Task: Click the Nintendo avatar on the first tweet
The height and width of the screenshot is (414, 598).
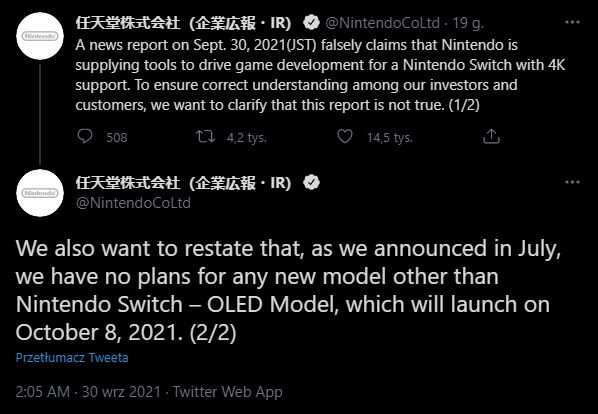Action: (x=40, y=36)
